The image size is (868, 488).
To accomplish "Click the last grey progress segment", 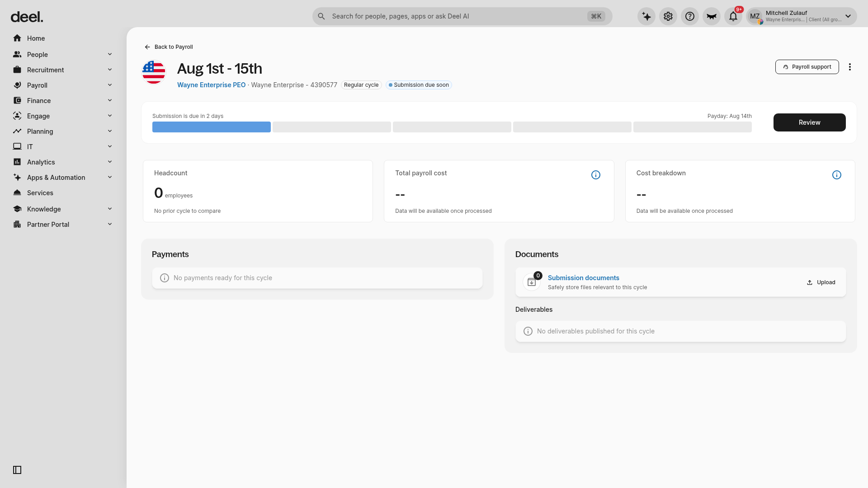I will tap(693, 127).
